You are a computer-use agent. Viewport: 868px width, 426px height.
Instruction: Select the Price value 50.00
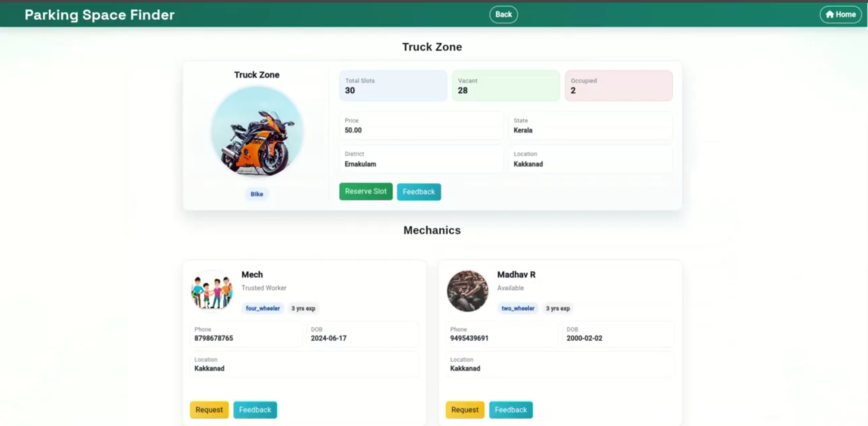(353, 130)
